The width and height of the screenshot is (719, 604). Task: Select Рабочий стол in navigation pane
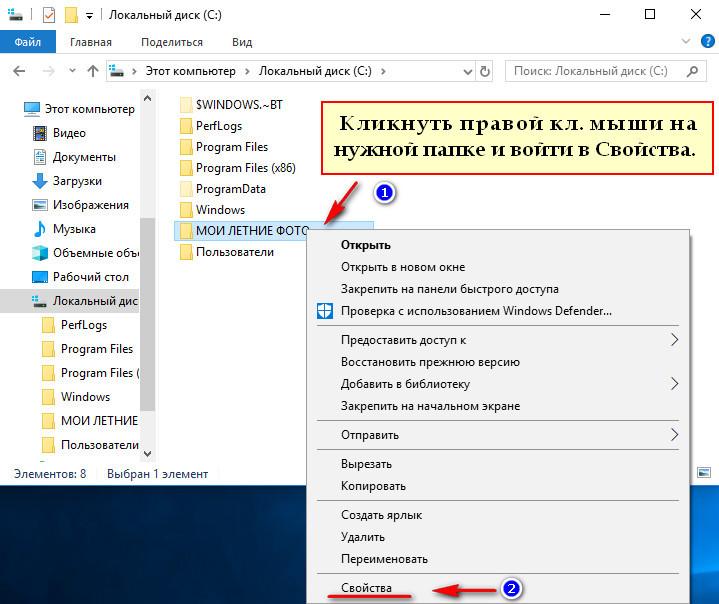(81, 277)
